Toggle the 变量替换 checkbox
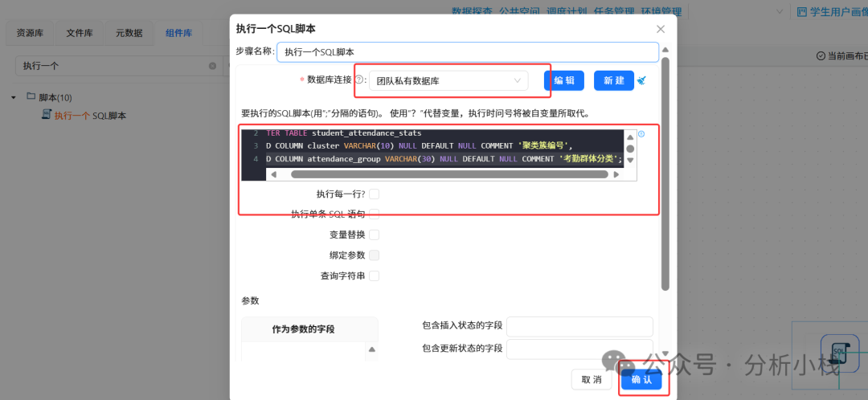 [375, 235]
